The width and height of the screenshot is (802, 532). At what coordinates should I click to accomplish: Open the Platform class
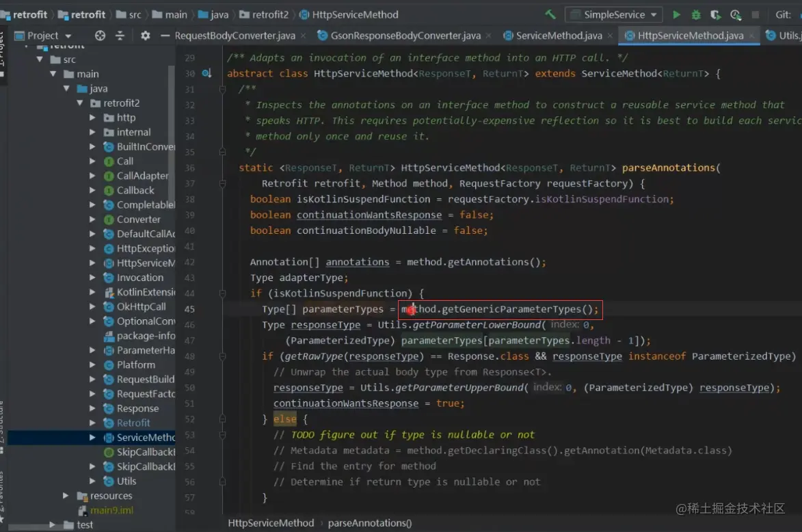pyautogui.click(x=135, y=364)
